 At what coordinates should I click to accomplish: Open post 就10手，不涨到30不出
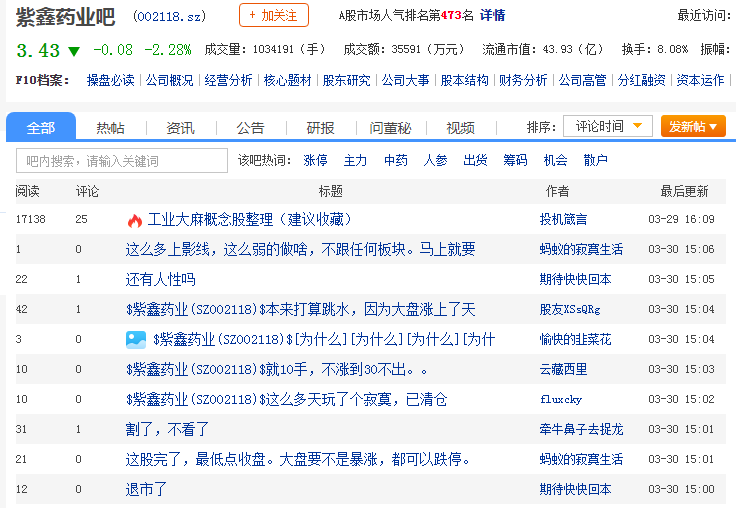click(x=277, y=369)
